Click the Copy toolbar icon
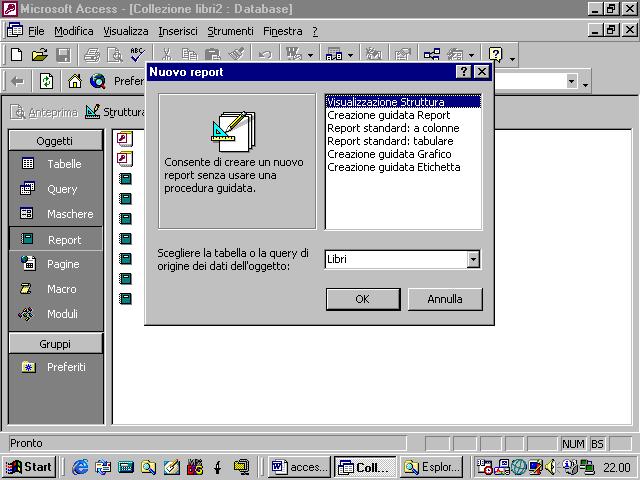Screen dimensions: 640x480 (189, 55)
